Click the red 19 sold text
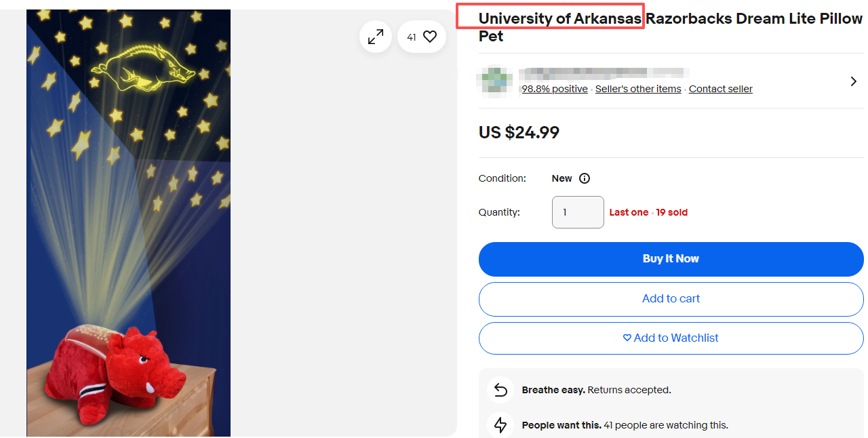This screenshot has height=438, width=868. (671, 212)
